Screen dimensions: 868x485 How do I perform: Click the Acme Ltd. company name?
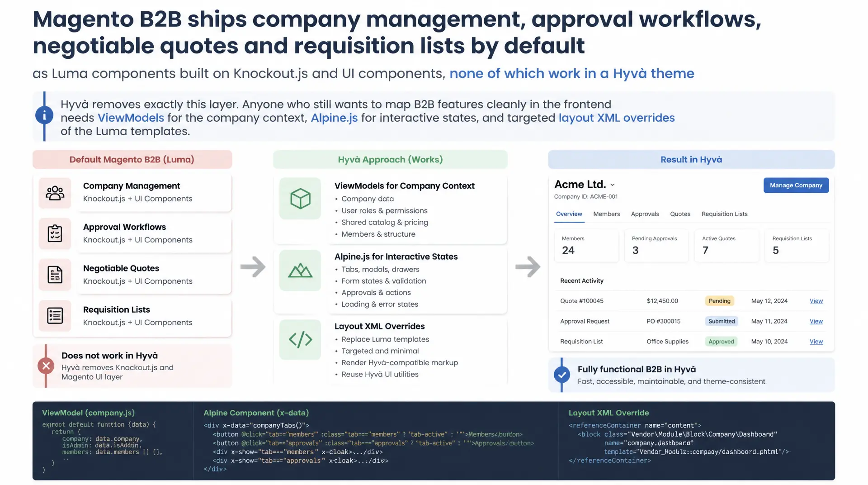[580, 185]
